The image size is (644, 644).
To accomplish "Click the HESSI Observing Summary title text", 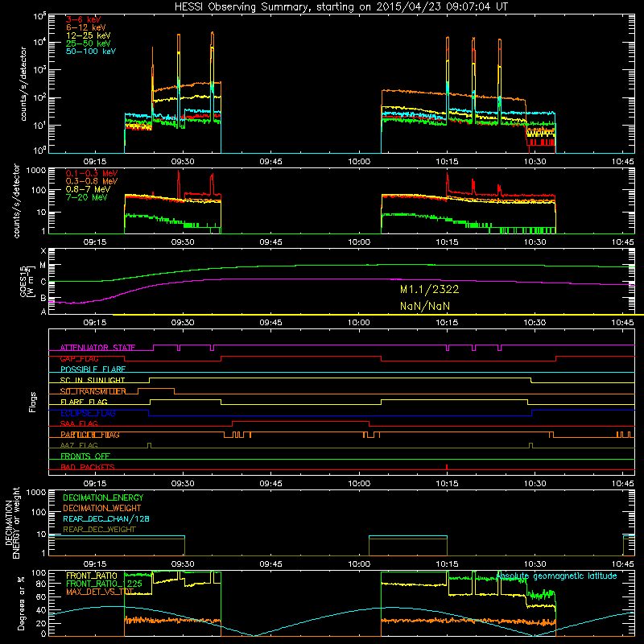I will pyautogui.click(x=341, y=6).
